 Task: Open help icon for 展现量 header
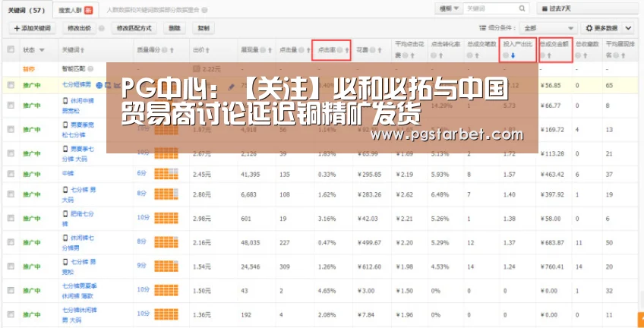263,50
